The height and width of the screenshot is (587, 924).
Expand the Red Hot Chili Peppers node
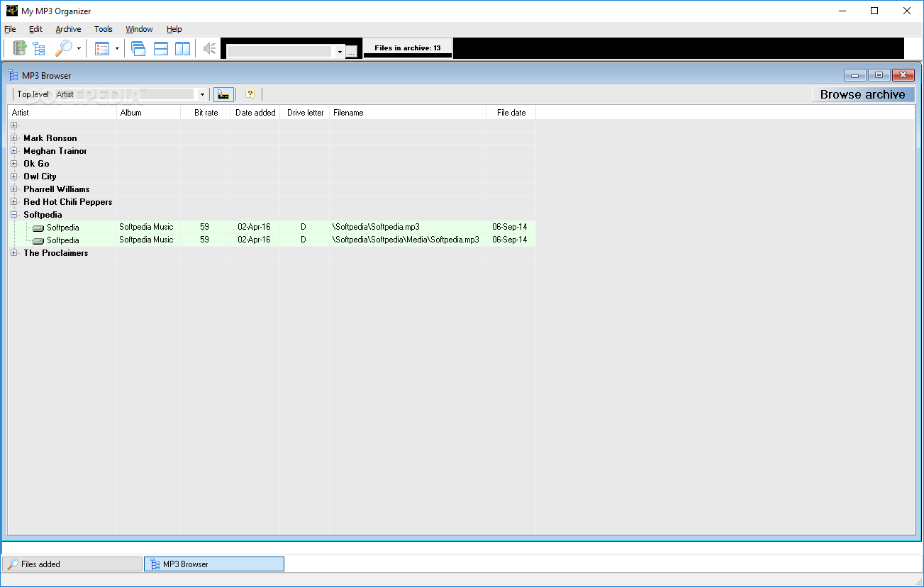tap(13, 202)
